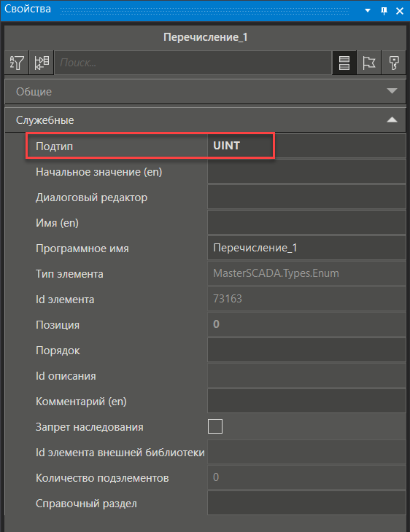The image size is (410, 532).
Task: Click the Справочный раздел field
Action: click(x=306, y=503)
